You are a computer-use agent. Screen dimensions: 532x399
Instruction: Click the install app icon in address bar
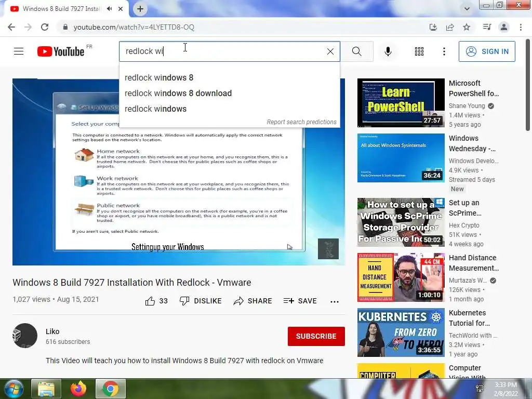pyautogui.click(x=433, y=27)
